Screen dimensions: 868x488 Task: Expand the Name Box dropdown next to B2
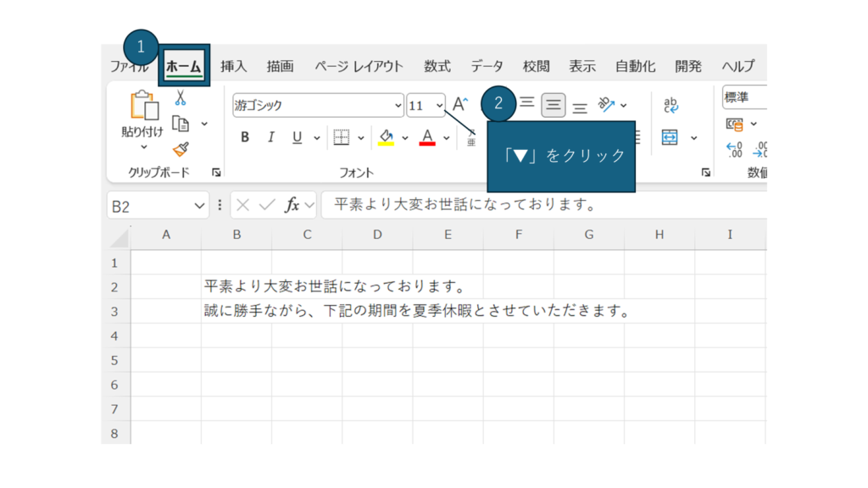click(x=200, y=206)
